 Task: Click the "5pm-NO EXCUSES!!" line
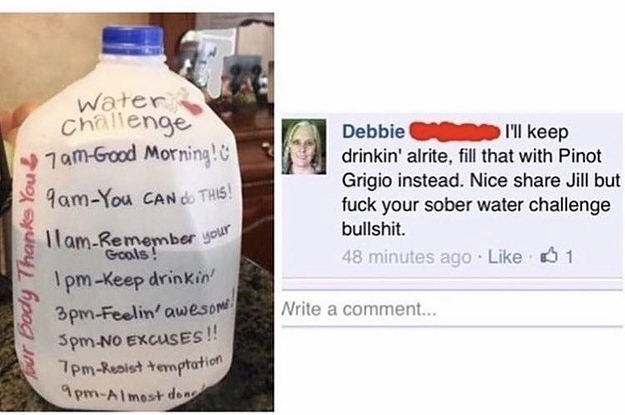pyautogui.click(x=138, y=340)
